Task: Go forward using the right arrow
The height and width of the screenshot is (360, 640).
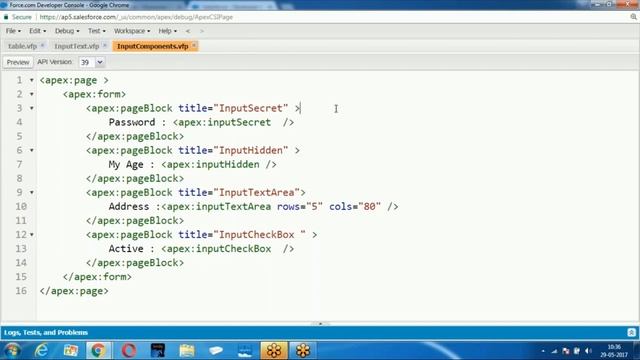Action: pos(202,31)
